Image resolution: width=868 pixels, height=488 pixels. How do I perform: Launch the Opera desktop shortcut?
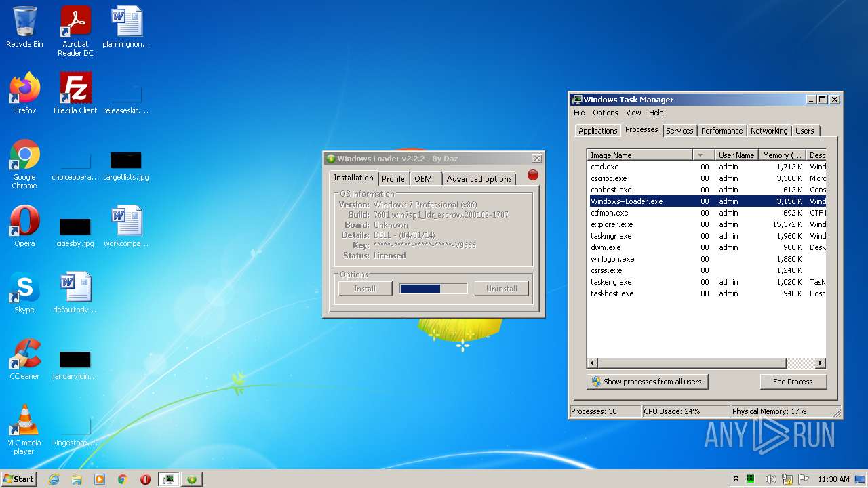click(24, 226)
